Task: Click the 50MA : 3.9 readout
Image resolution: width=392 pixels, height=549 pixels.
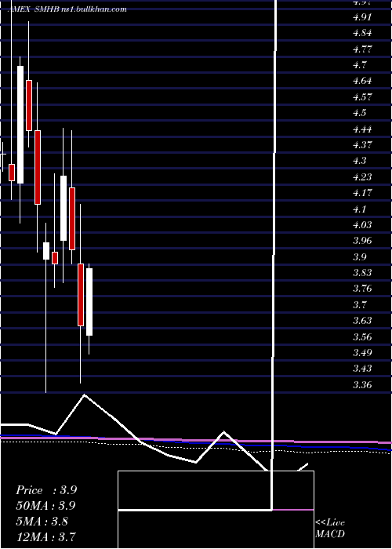Action: [x=45, y=506]
